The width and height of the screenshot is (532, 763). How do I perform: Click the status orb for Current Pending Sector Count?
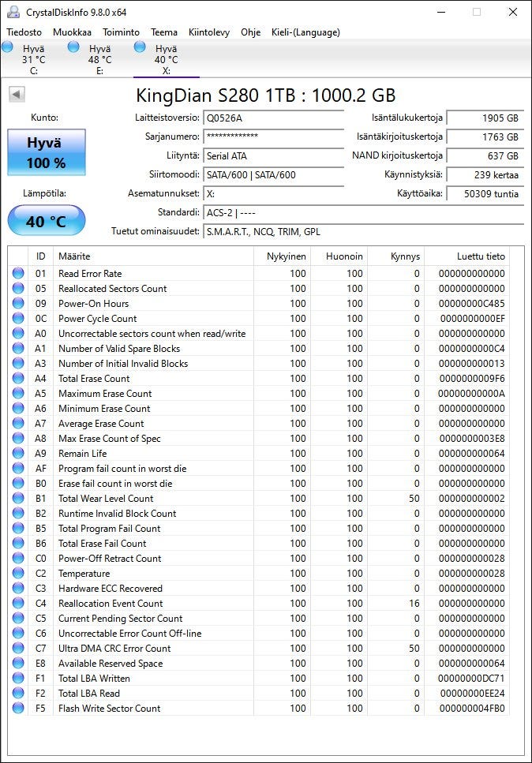coord(18,618)
